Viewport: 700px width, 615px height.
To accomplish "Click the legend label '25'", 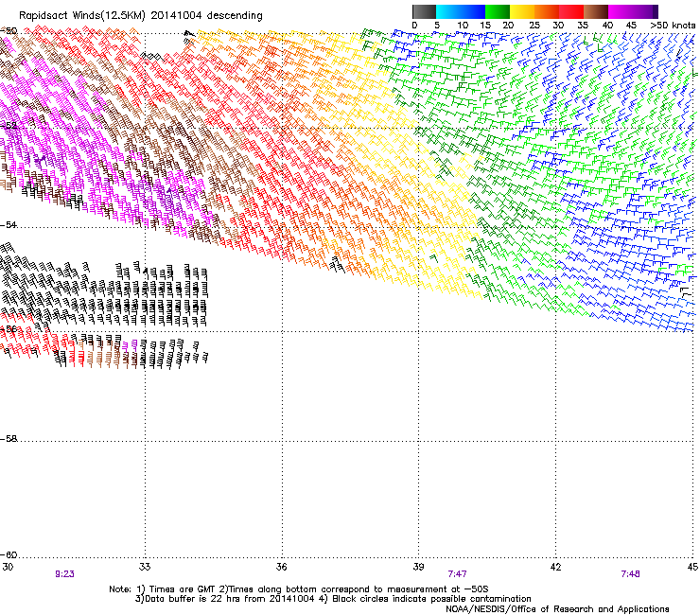I will point(534,26).
